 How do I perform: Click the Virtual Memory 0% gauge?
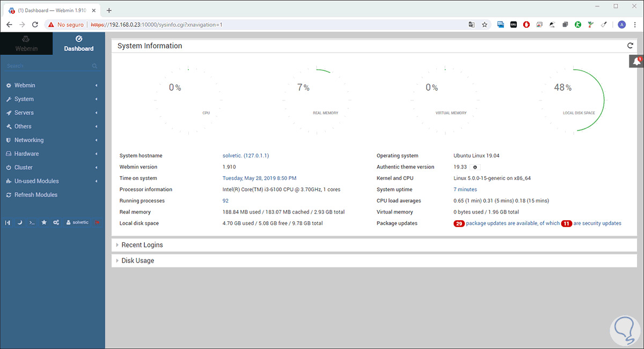[445, 100]
